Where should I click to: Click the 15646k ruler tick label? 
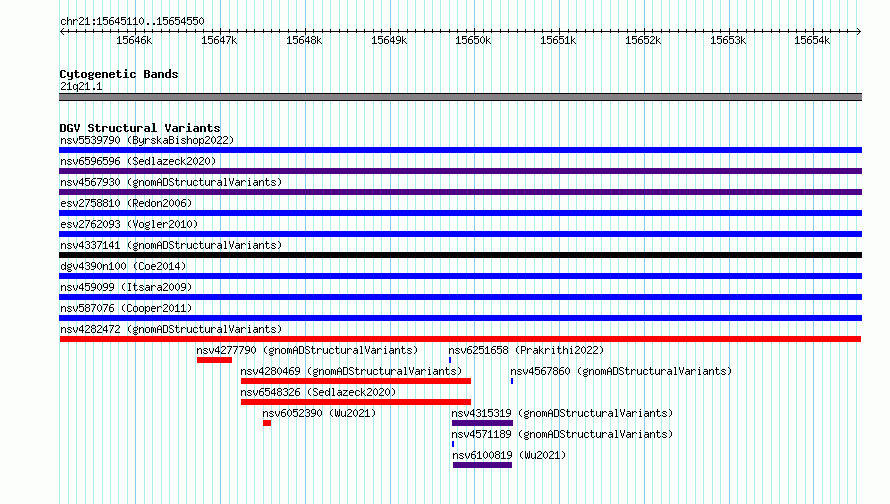pos(134,40)
